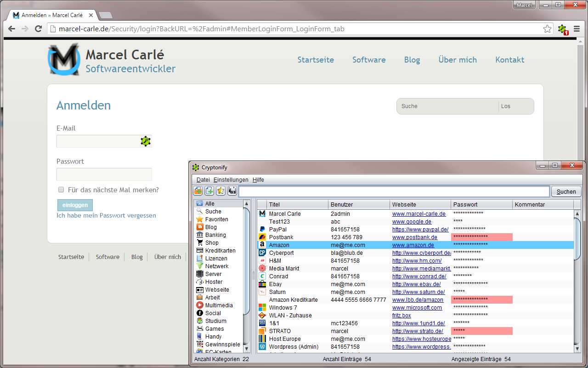Open the Einstellungen menu
Viewport: 588px width, 368px height.
231,180
